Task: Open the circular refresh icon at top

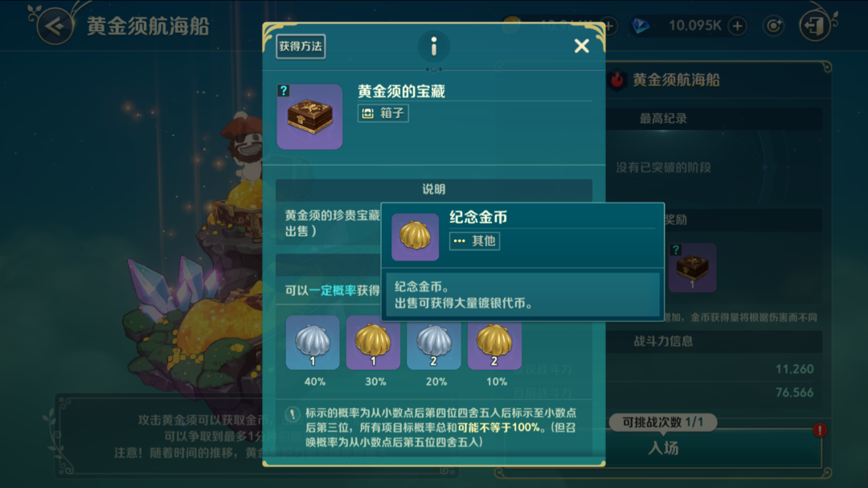Action: (x=773, y=26)
